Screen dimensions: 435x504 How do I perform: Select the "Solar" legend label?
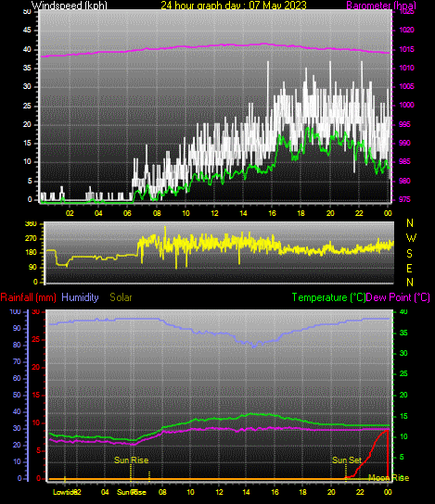pyautogui.click(x=121, y=297)
